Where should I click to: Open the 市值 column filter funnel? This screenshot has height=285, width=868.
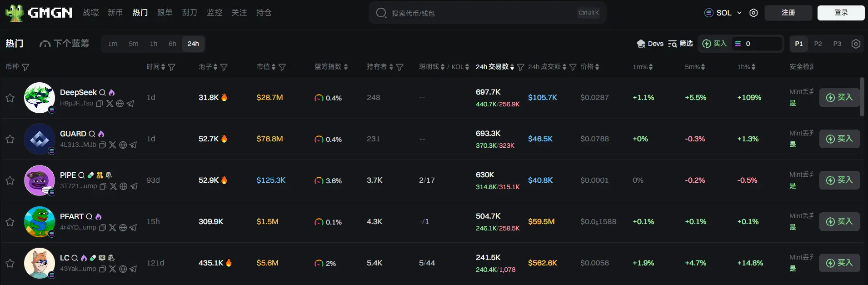[x=282, y=67]
